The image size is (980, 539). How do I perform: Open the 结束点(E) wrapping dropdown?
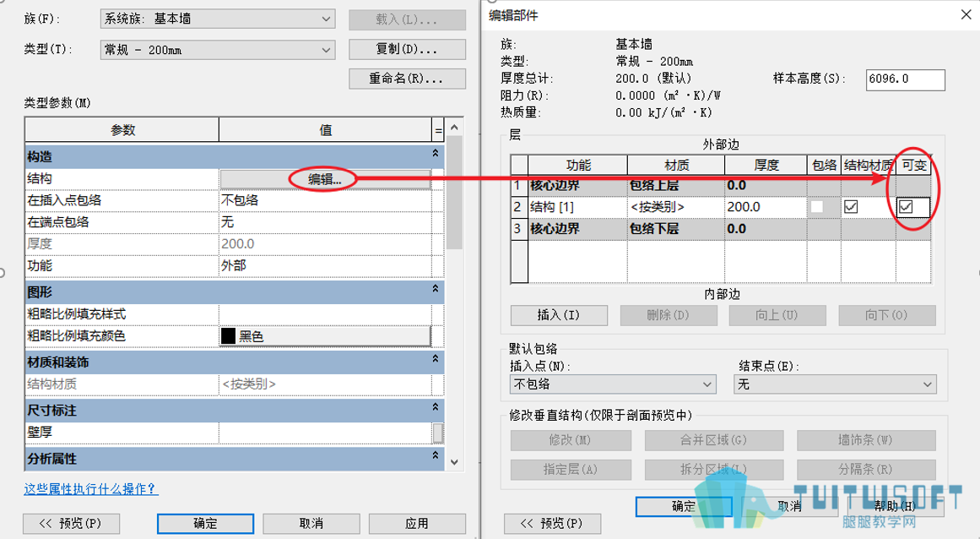[x=836, y=384]
